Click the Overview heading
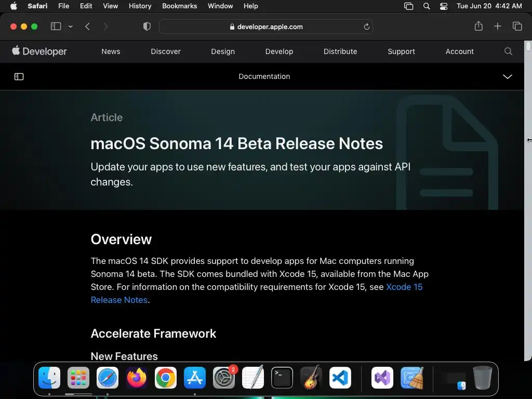532x399 pixels. tap(121, 239)
